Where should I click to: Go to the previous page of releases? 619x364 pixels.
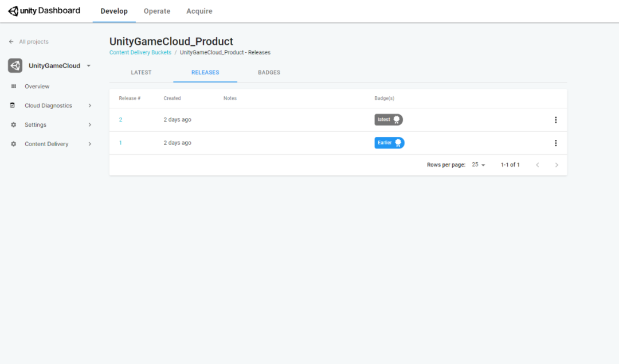click(x=537, y=165)
